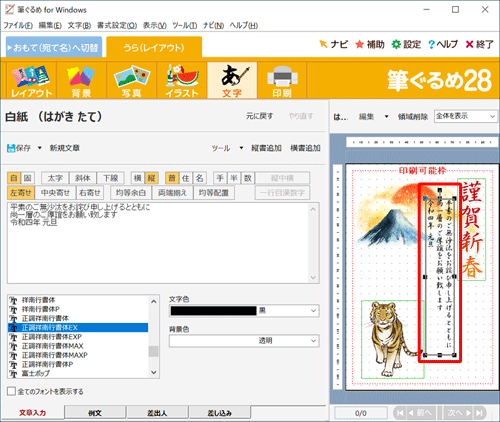Click 前へ previous page button
This screenshot has width=500, height=422.
point(420,413)
